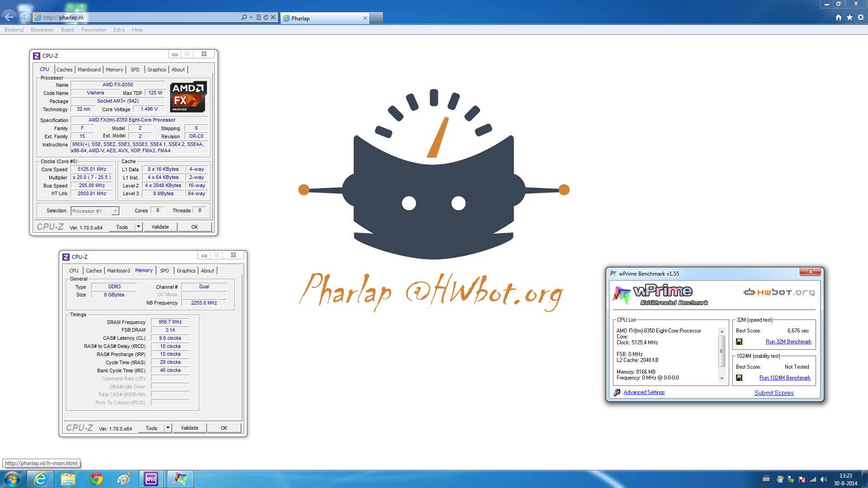Expand Tools arrow in AMD FX-8350 CPU-Z window
868x488 pixels.
click(x=138, y=227)
